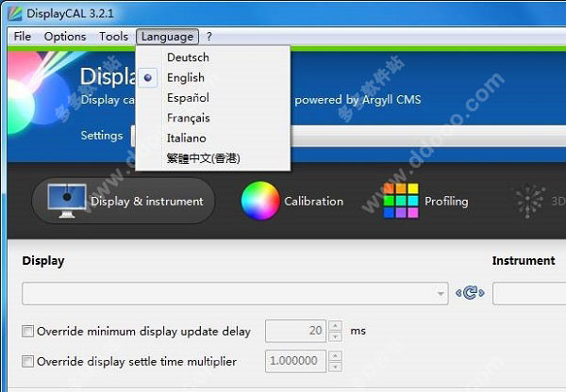Click the 'Display' section heading
The height and width of the screenshot is (392, 566).
(43, 261)
